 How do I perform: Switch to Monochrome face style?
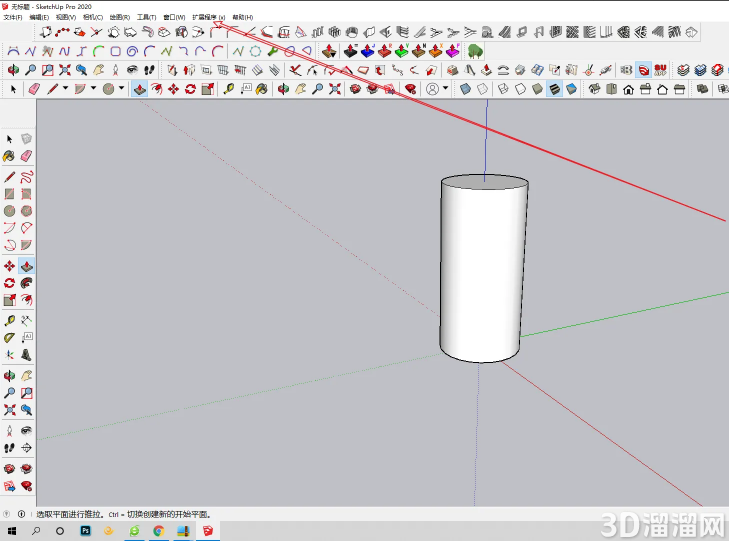[x=571, y=89]
